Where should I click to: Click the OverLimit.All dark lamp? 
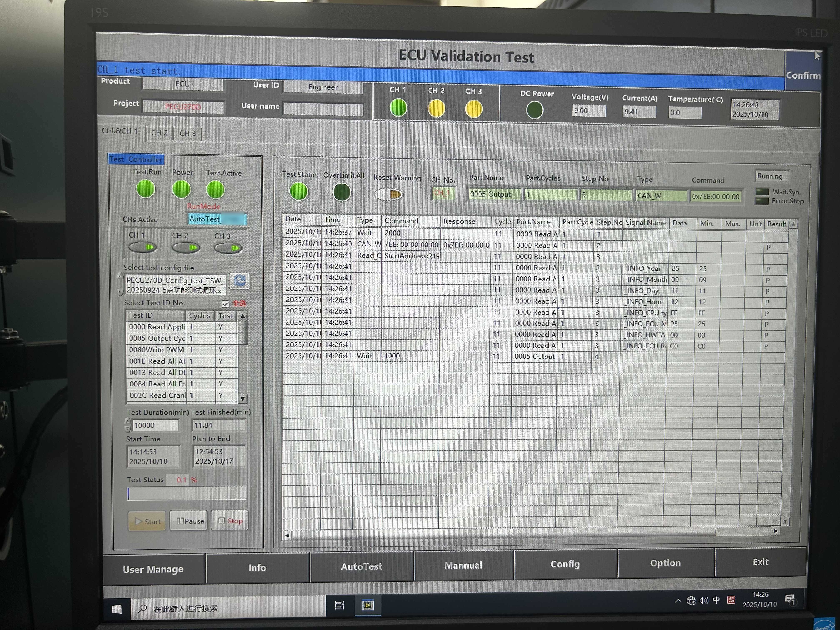point(341,192)
